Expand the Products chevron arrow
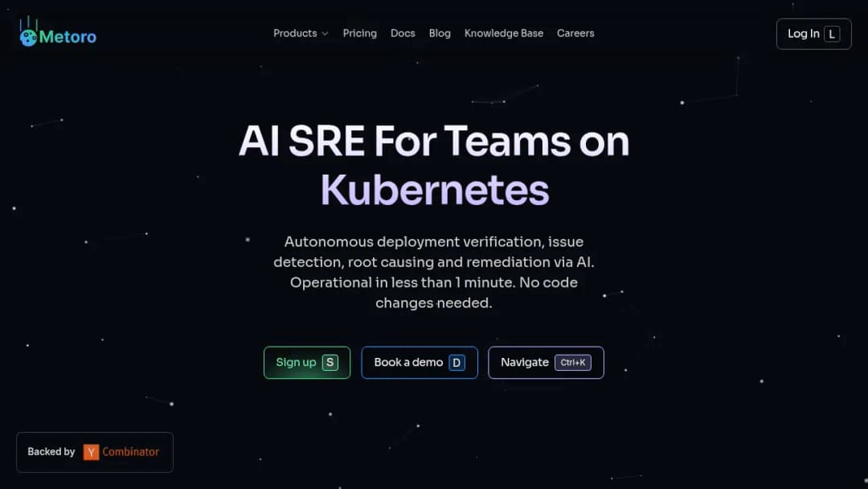The height and width of the screenshot is (489, 868). click(x=325, y=34)
